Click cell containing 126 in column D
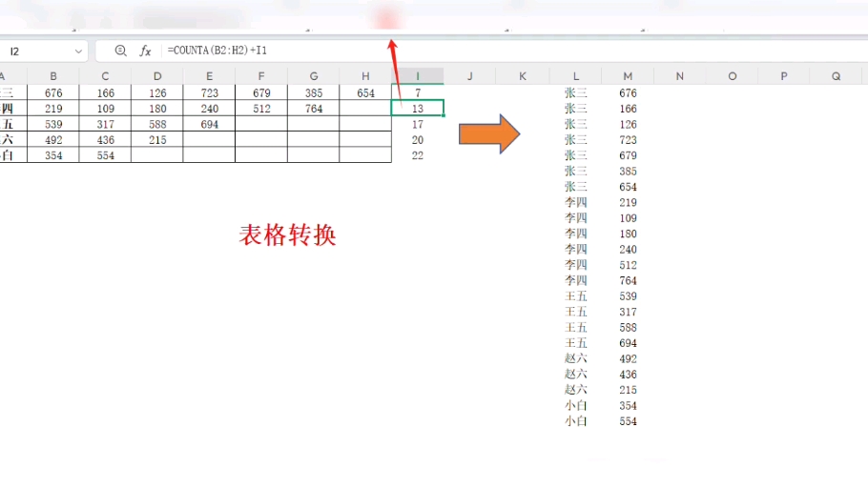Image resolution: width=868 pixels, height=488 pixels. (157, 93)
